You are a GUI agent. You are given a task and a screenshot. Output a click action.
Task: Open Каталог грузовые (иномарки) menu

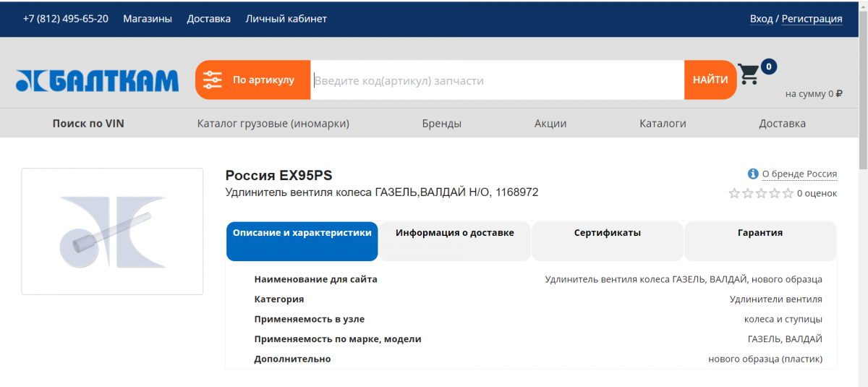(273, 124)
